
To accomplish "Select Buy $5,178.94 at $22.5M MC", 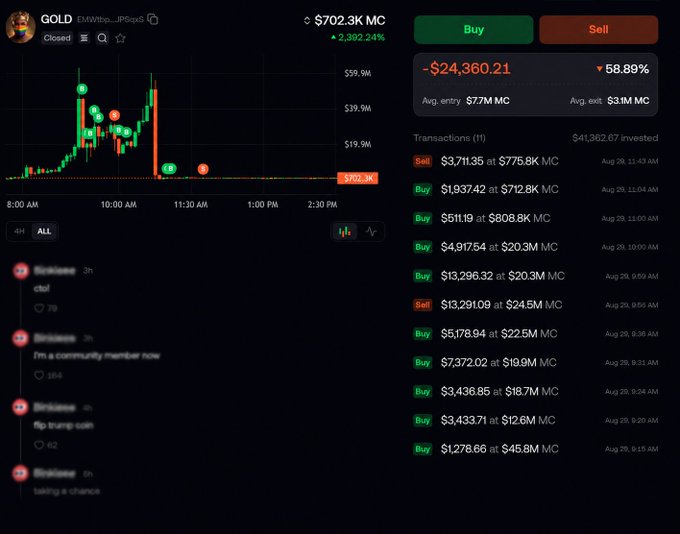I will click(x=536, y=334).
